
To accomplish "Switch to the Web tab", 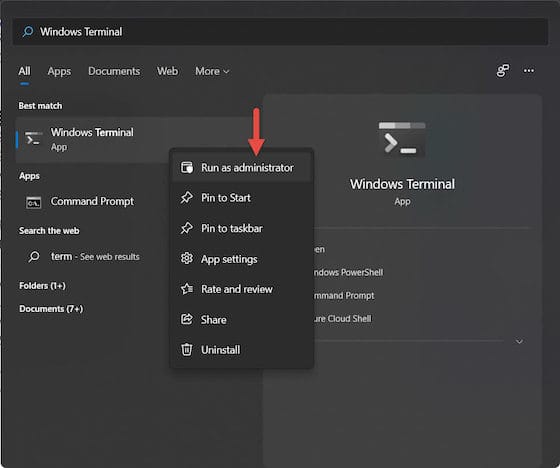I will (x=167, y=71).
